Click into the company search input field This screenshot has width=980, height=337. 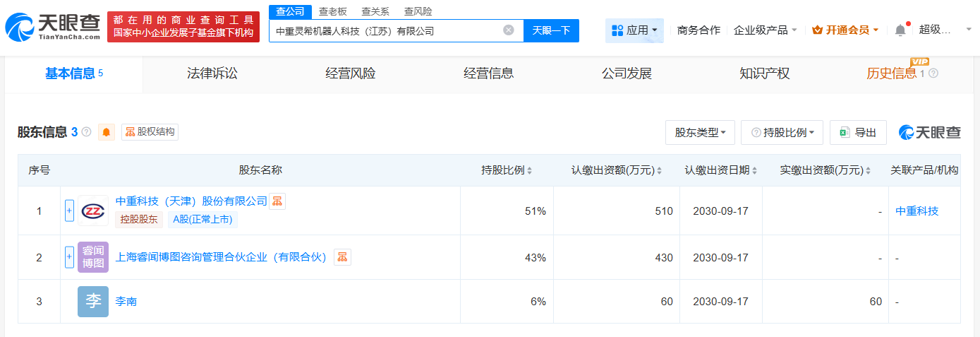pos(385,30)
